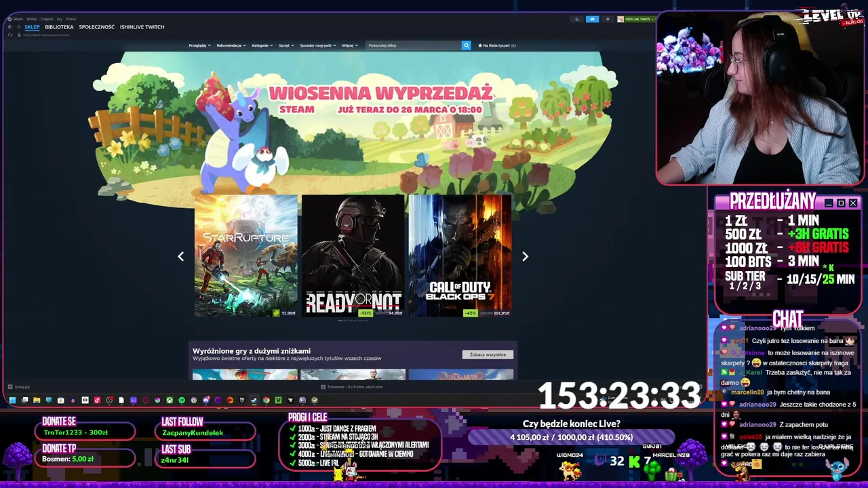Open the Wiosenna Wyprzedaż spring sale banner

pyautogui.click(x=353, y=122)
